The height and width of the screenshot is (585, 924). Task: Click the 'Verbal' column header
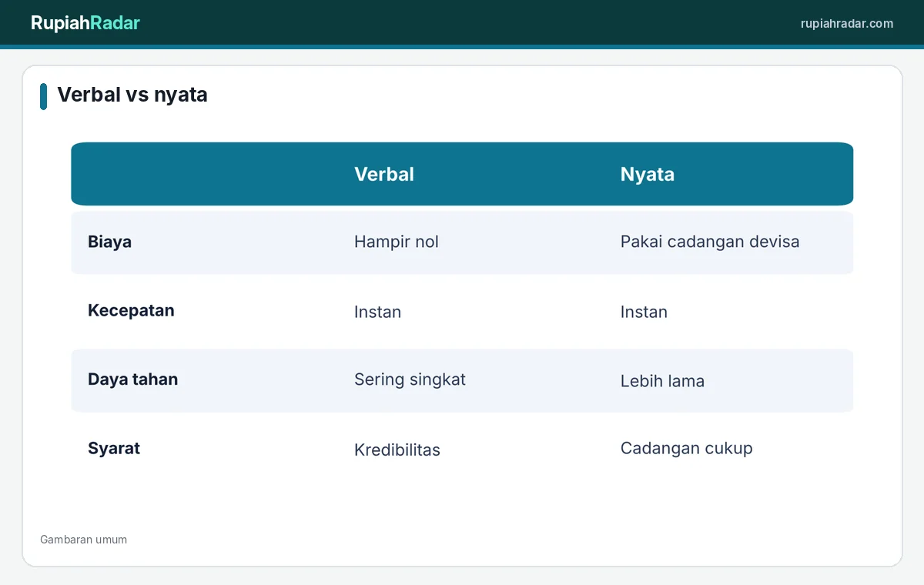click(x=384, y=174)
